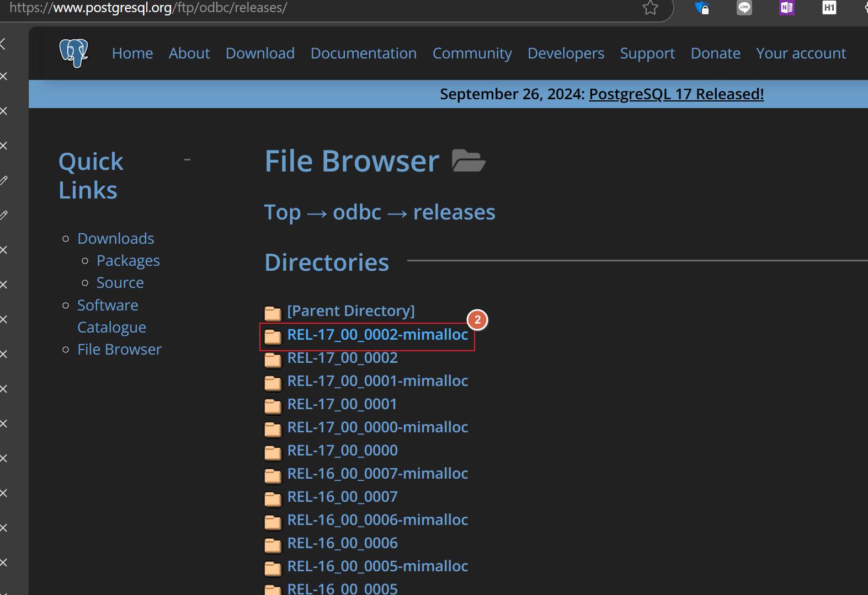Open PostgreSQL 17 Released announcement
The width and height of the screenshot is (868, 595).
click(x=677, y=94)
